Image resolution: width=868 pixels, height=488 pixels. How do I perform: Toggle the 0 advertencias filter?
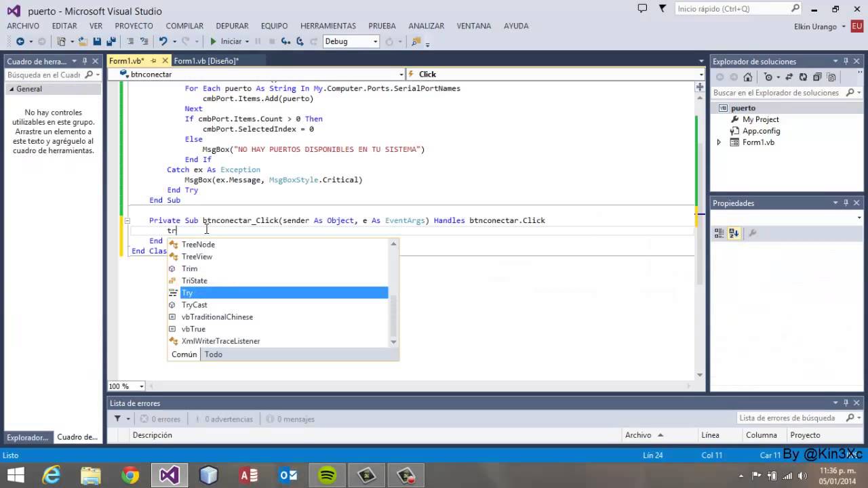[x=223, y=419]
